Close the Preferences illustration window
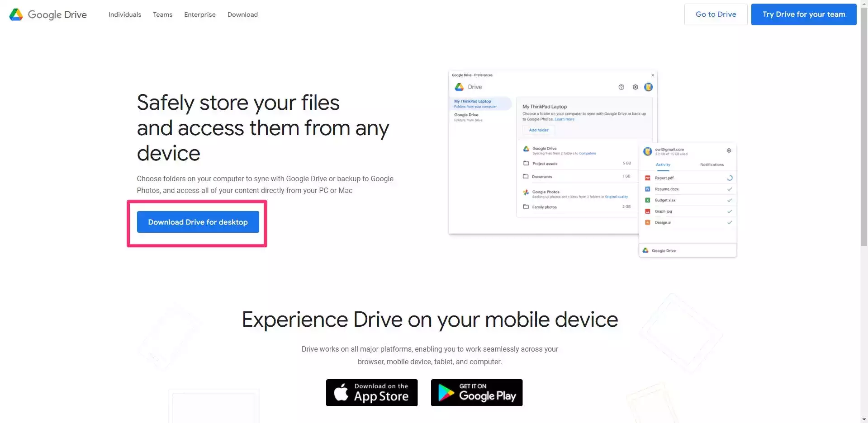The width and height of the screenshot is (868, 423). 652,75
